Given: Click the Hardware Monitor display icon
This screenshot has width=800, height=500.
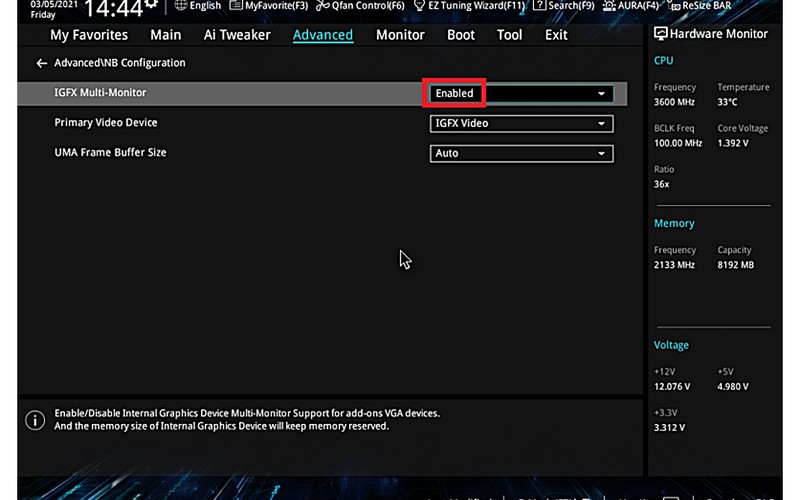Looking at the screenshot, I should (x=660, y=34).
